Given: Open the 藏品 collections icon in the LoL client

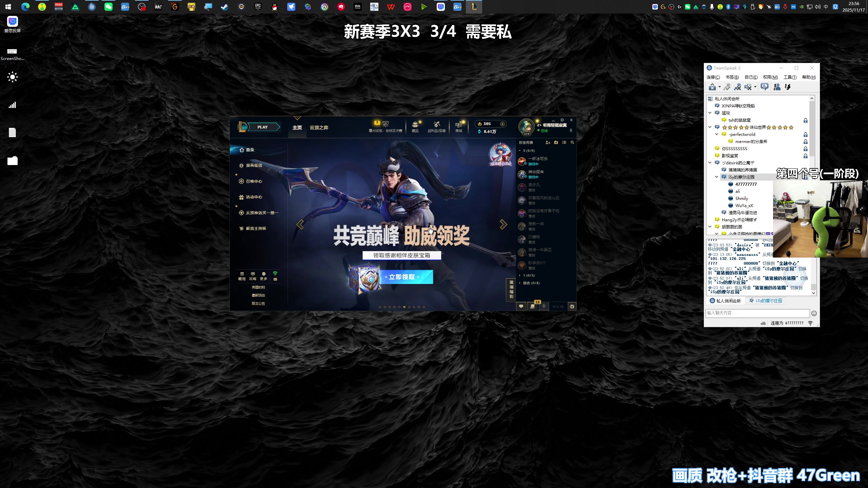Looking at the screenshot, I should (x=415, y=126).
